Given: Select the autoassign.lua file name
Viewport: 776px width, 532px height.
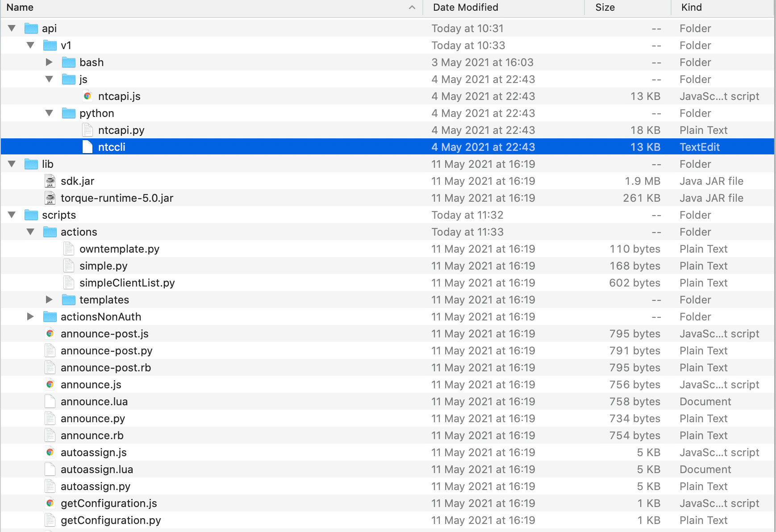Looking at the screenshot, I should tap(97, 470).
